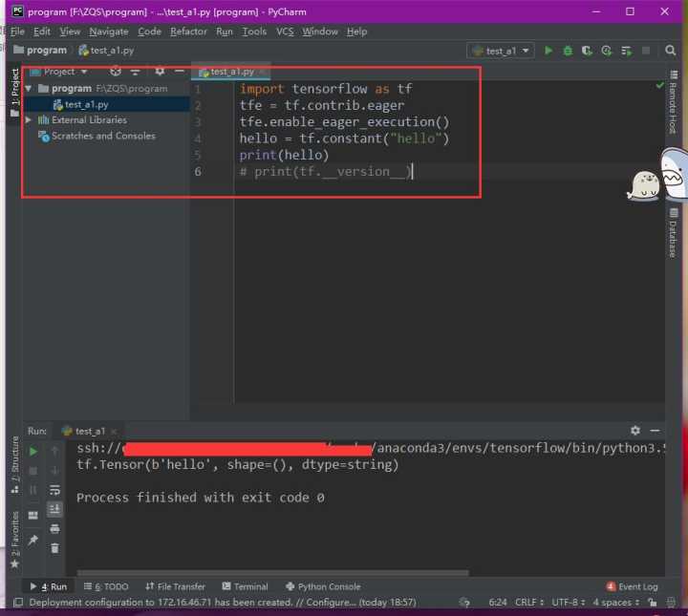Screen dimensions: 688x616
Task: Open the Python Console tool window
Action: [x=323, y=586]
